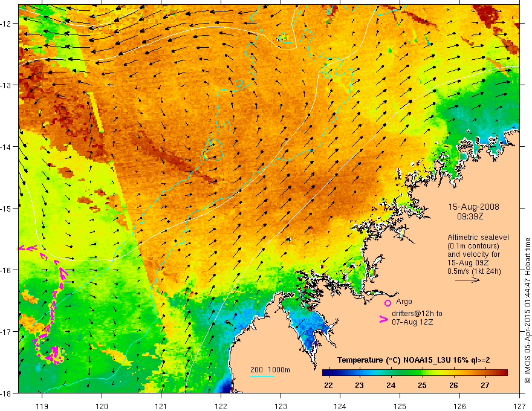
Task: Click the latitude axis label -13
Action: click(6, 85)
